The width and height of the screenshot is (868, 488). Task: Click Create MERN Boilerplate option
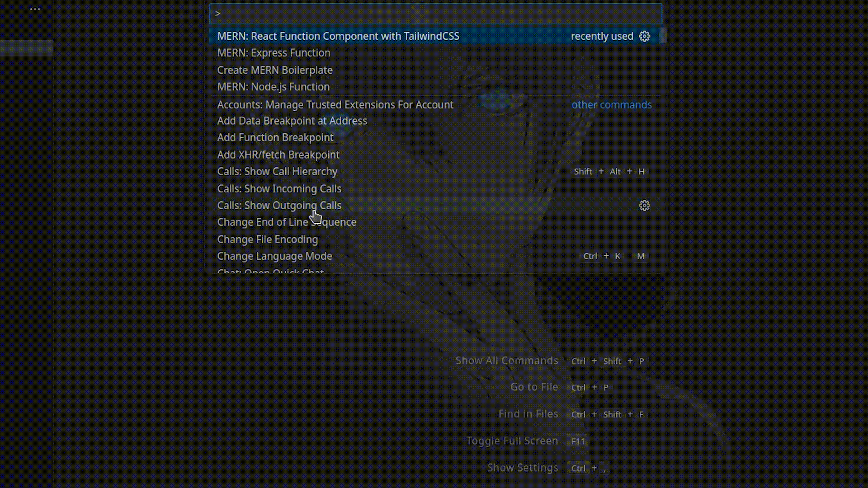(x=275, y=70)
